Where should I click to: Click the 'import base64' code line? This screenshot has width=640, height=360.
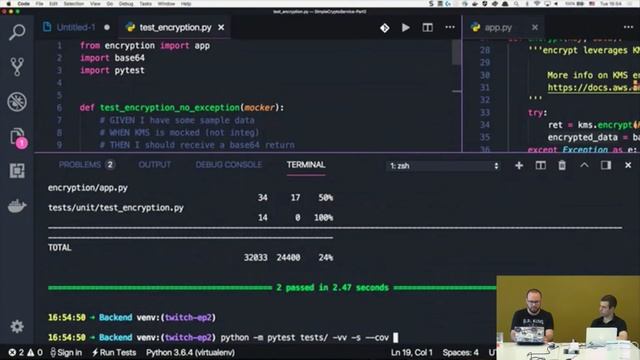click(112, 58)
